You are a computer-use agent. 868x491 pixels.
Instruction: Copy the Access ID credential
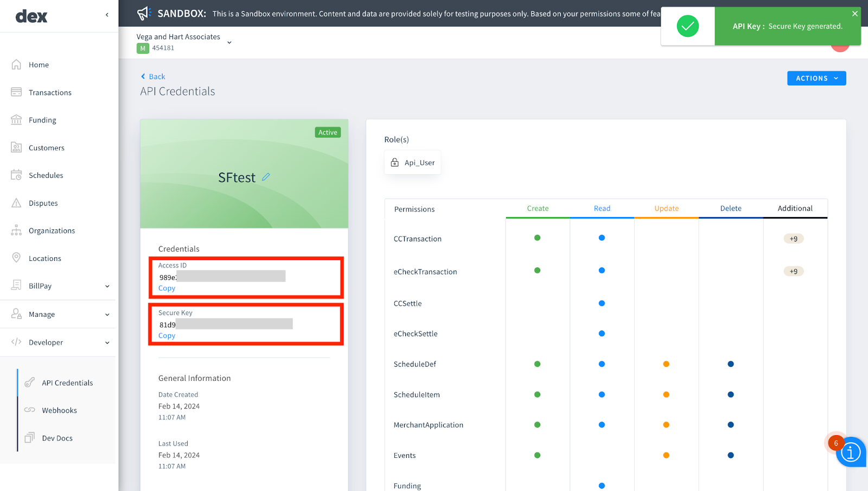tap(166, 288)
